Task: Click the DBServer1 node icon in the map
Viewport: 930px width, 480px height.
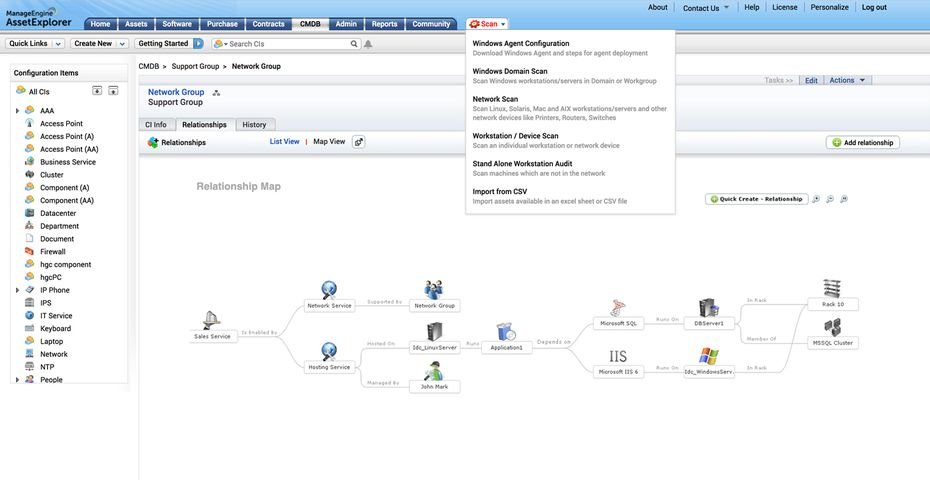Action: click(709, 307)
